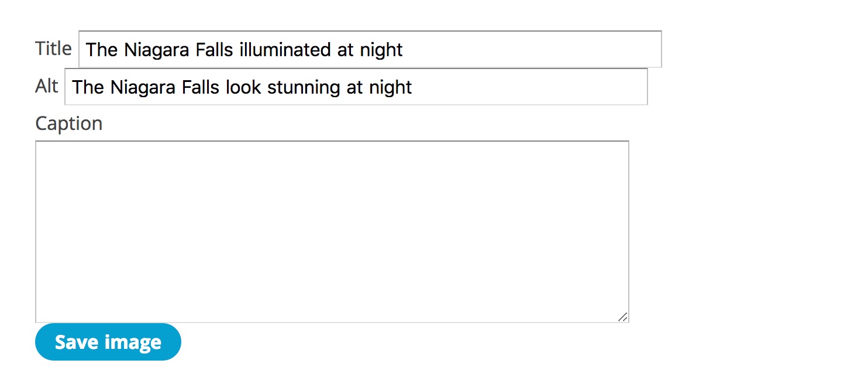Click the Save image button
Image resolution: width=868 pixels, height=384 pixels.
[x=108, y=342]
